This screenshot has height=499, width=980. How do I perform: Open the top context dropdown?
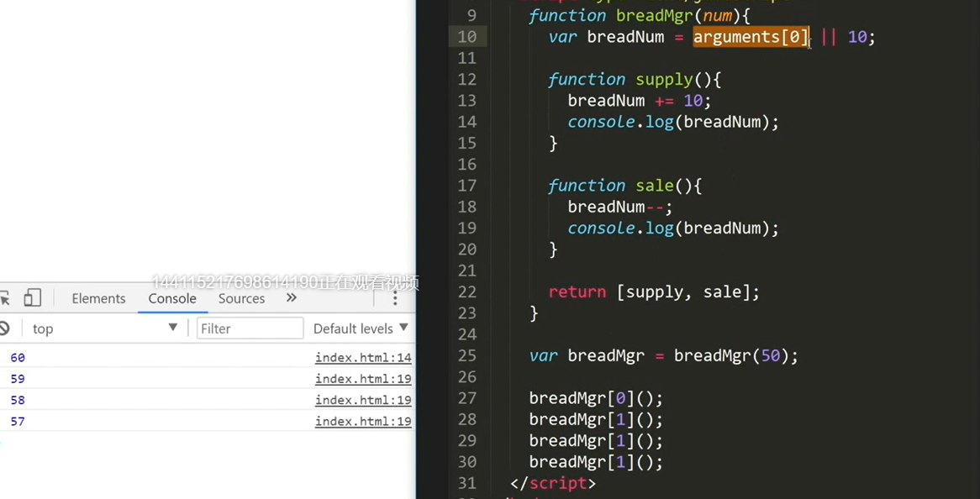(105, 328)
